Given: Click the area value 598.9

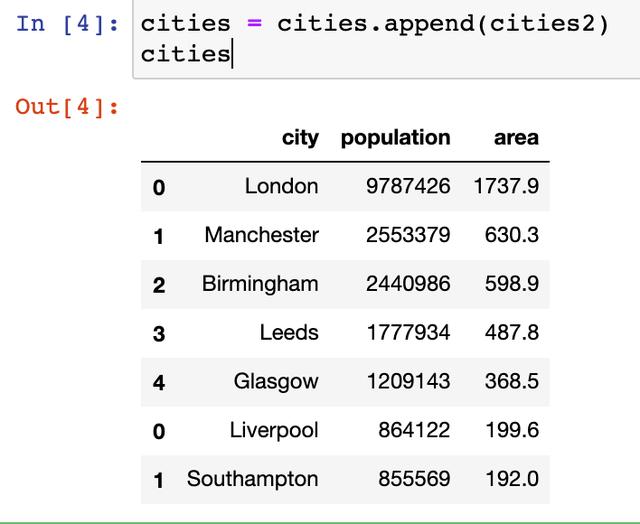Looking at the screenshot, I should click(x=512, y=284).
